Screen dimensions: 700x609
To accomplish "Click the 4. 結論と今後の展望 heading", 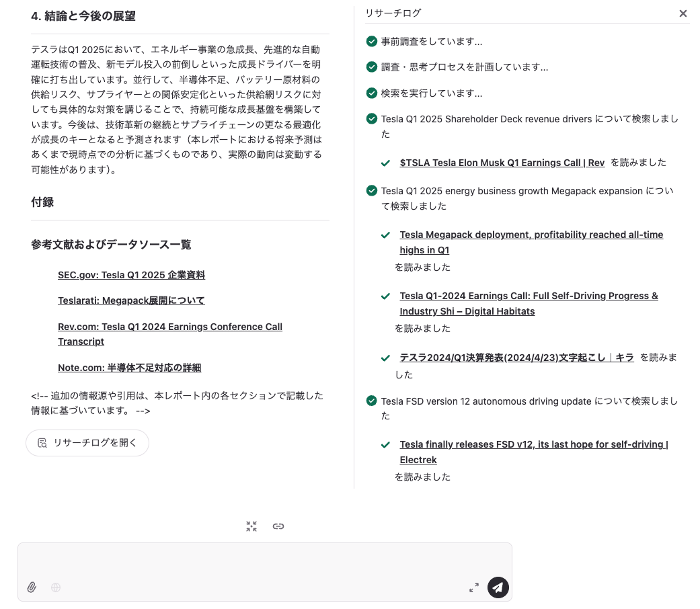I will coord(83,16).
